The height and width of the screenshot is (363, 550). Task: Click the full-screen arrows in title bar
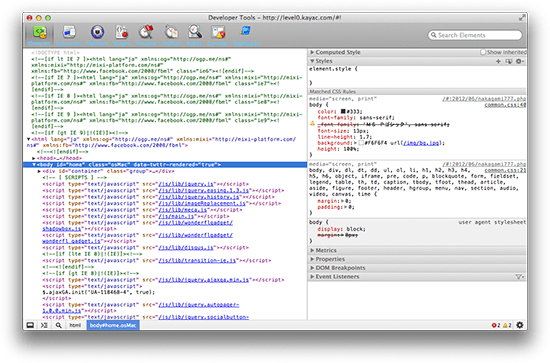point(522,17)
